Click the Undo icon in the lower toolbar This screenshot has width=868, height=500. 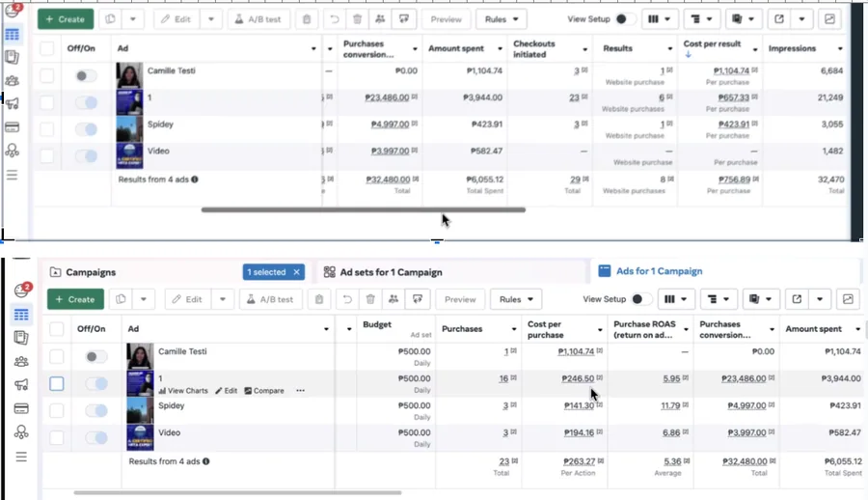(x=347, y=299)
